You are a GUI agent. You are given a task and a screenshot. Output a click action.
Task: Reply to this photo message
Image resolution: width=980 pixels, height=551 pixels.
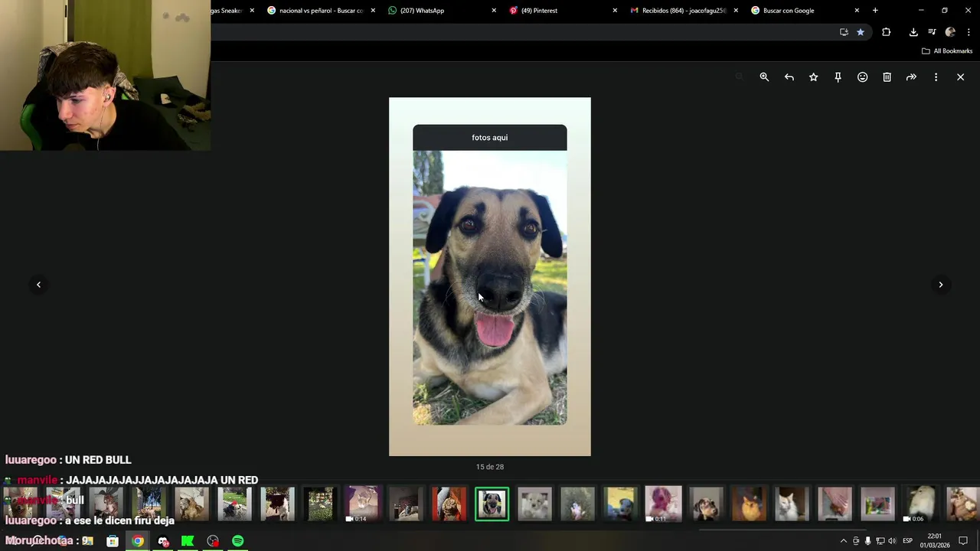pyautogui.click(x=789, y=77)
